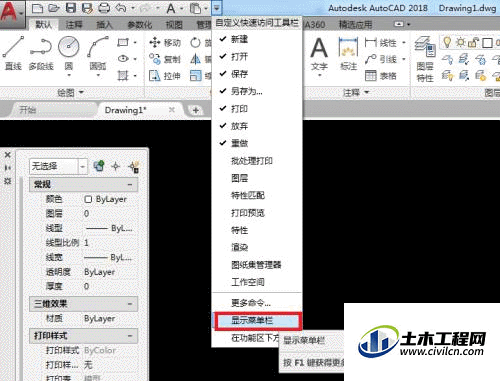Collapse the 三维效果 section
Viewport: 500px width, 381px height.
pos(130,304)
